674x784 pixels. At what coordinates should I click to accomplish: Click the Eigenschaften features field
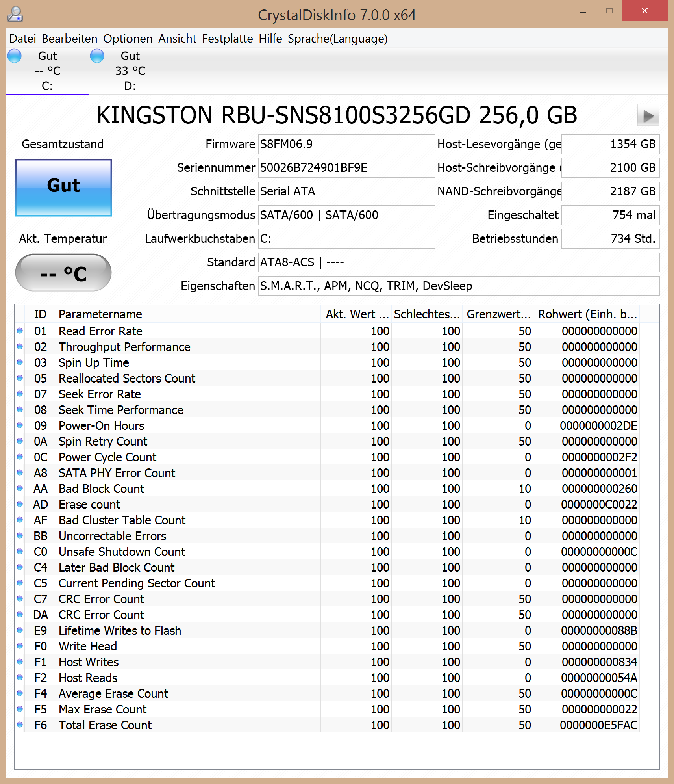coord(459,286)
